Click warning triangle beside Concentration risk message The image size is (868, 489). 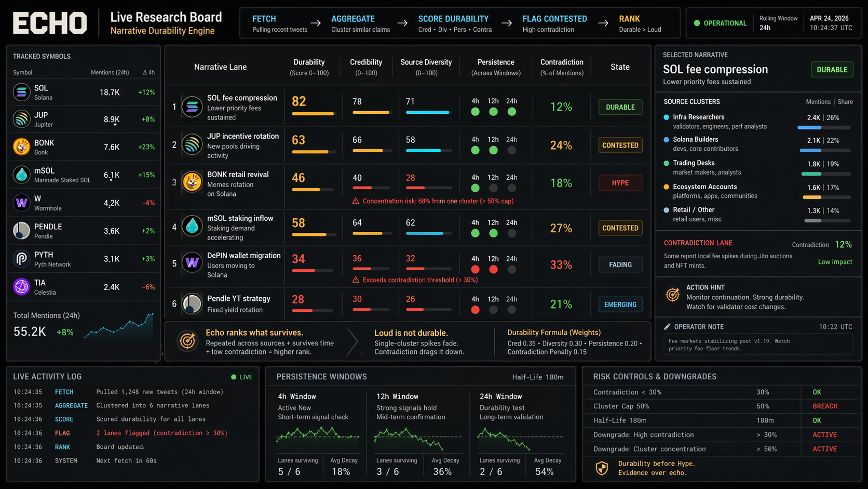356,201
